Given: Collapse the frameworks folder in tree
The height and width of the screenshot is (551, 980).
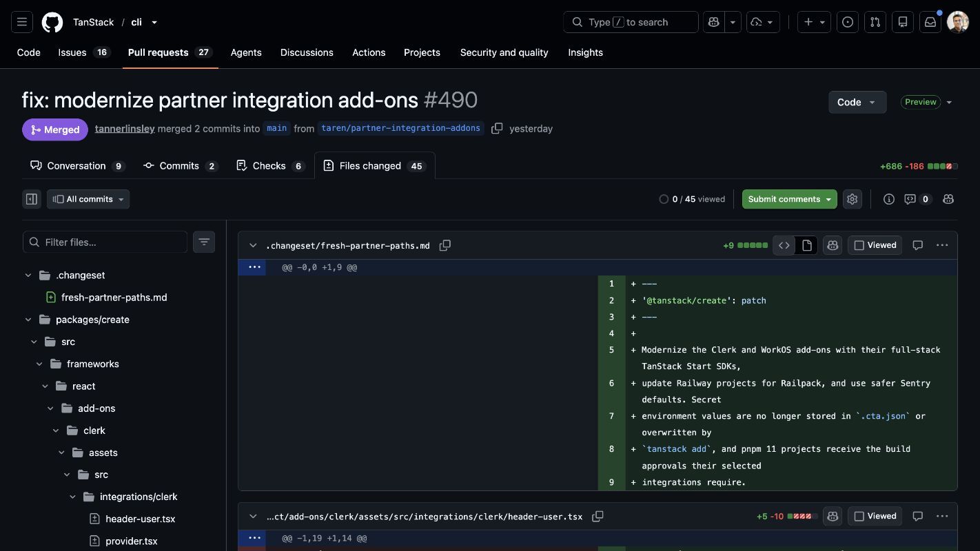Looking at the screenshot, I should (x=39, y=364).
